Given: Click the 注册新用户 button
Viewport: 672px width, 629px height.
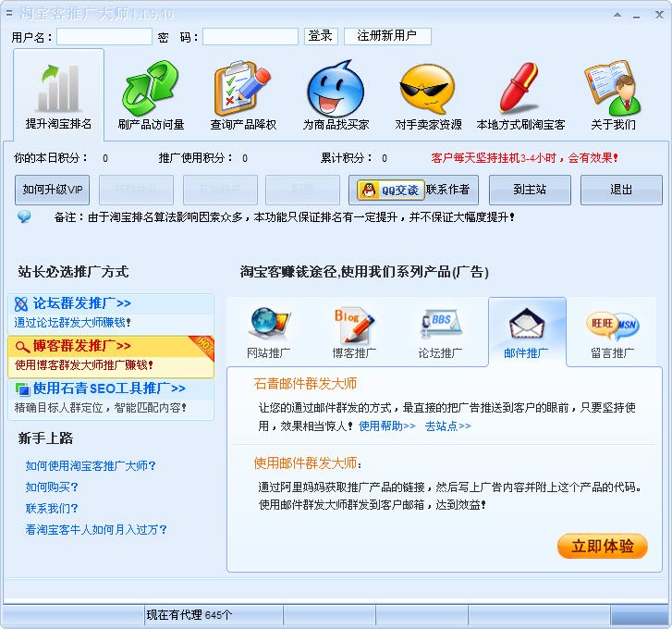Looking at the screenshot, I should click(387, 36).
